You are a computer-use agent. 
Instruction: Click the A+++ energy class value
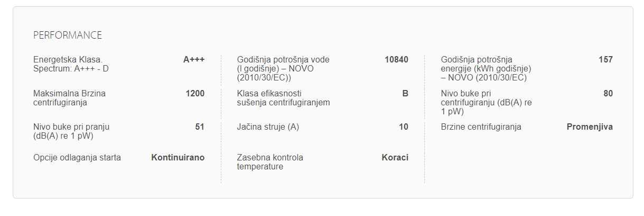[193, 60]
